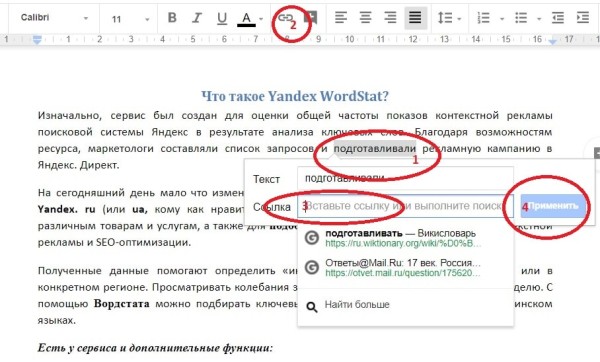Expand bulleted list style dropdown arrow

coord(539,19)
